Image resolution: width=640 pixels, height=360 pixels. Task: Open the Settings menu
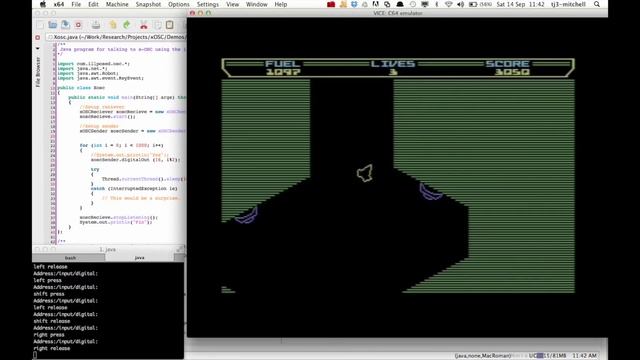(208, 4)
